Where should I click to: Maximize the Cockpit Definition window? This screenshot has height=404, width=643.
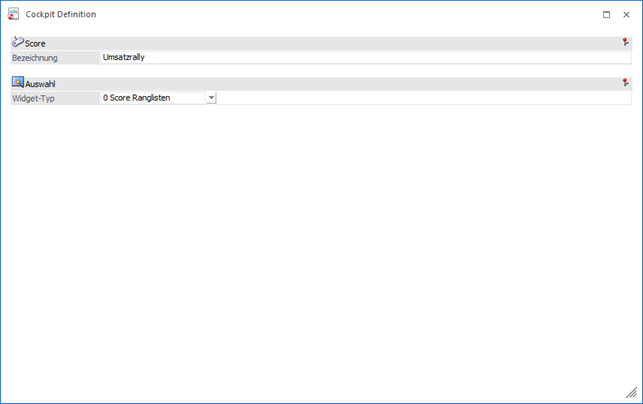606,15
